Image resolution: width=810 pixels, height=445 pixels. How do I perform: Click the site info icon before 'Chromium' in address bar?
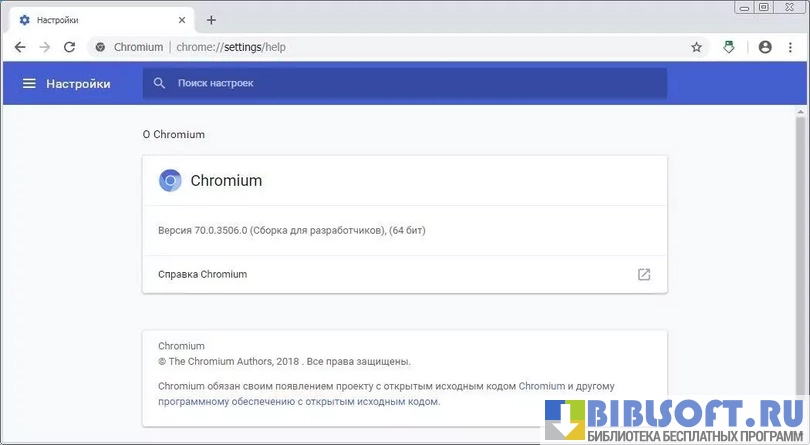(100, 47)
